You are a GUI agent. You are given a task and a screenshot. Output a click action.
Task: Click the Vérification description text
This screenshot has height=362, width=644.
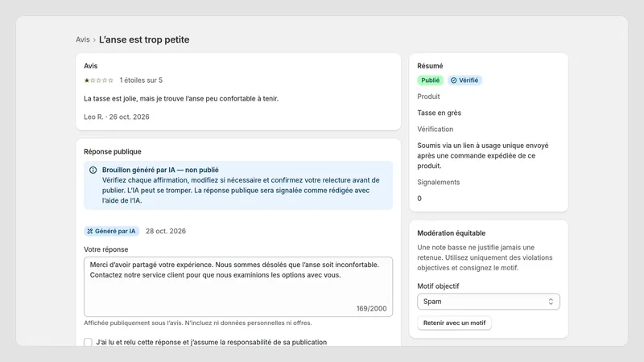(x=483, y=155)
